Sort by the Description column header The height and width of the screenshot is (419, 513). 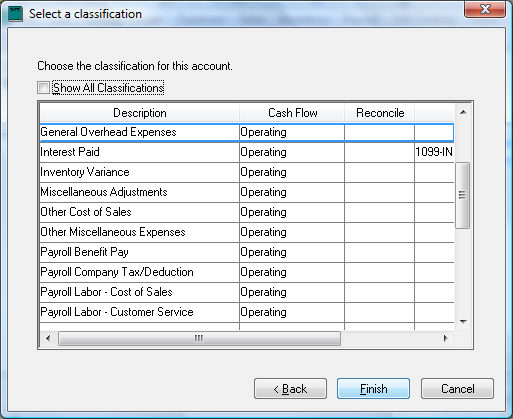140,113
